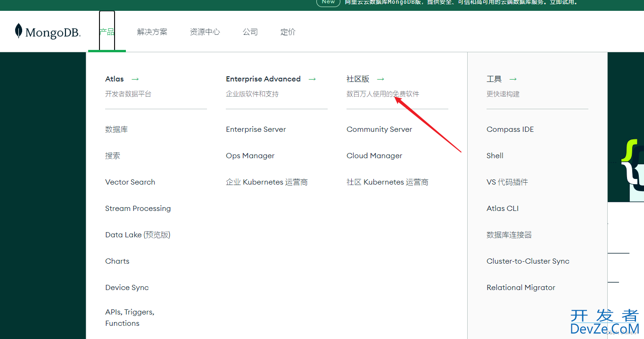This screenshot has width=644, height=339.
Task: Click the green arrow beside 社区版
Action: [x=380, y=79]
